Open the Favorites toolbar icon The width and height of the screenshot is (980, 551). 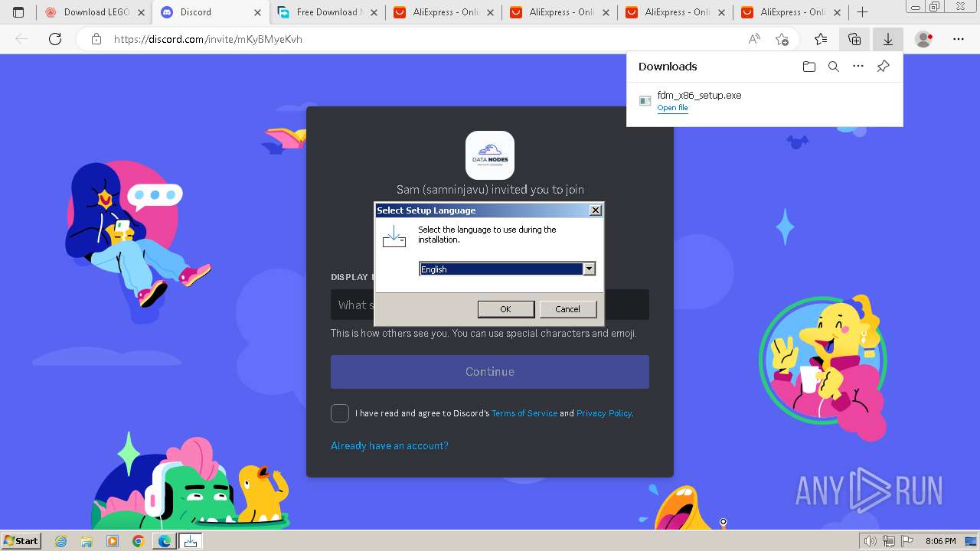(x=821, y=39)
